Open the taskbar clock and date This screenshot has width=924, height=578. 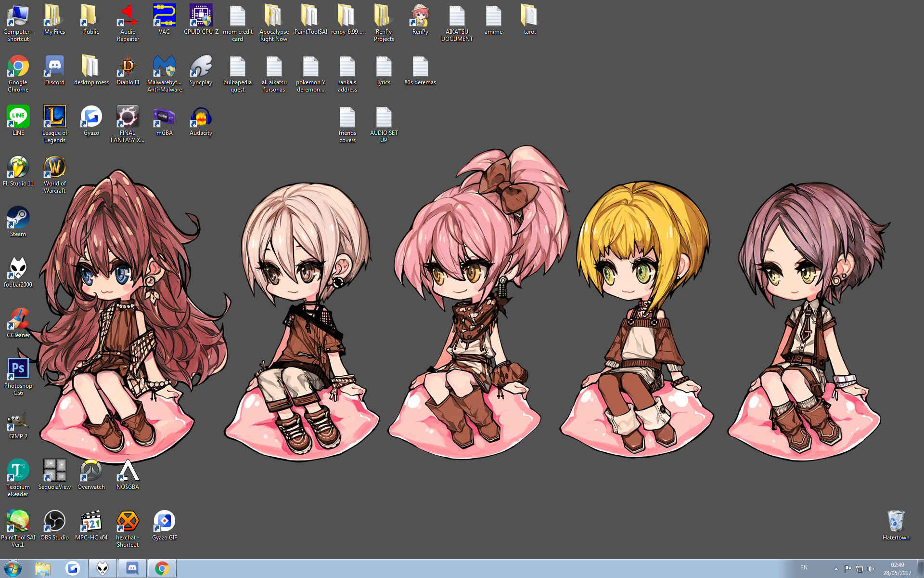point(897,569)
